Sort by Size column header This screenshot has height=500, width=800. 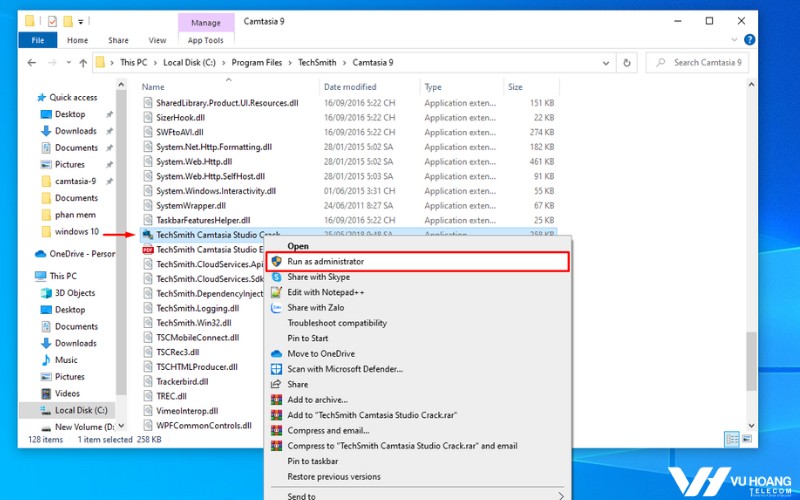(x=515, y=87)
